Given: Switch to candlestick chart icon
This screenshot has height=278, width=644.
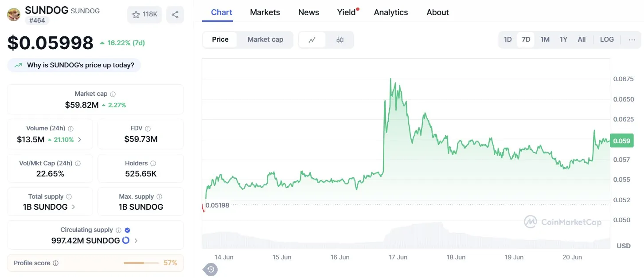Looking at the screenshot, I should click(340, 40).
